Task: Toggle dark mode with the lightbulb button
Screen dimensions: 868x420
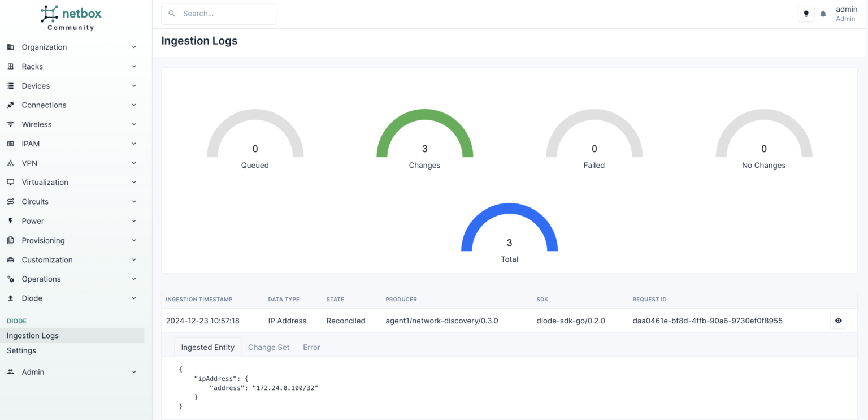Action: coord(806,13)
